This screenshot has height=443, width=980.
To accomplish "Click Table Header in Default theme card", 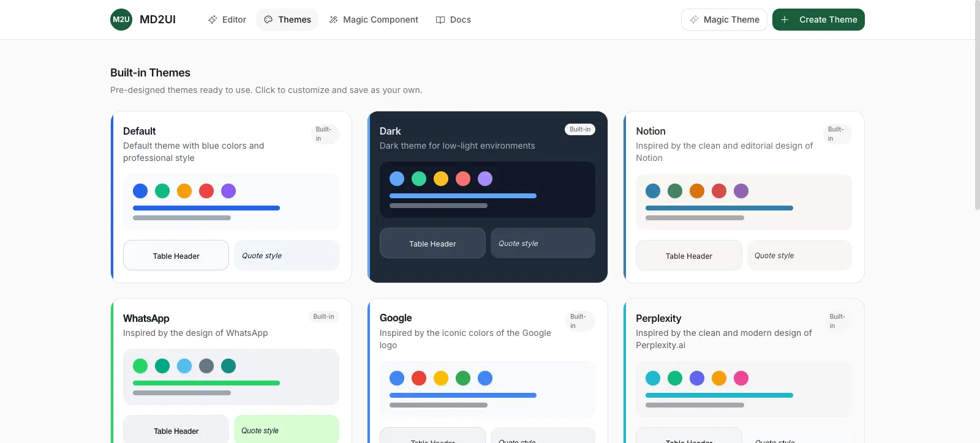I will tap(176, 255).
